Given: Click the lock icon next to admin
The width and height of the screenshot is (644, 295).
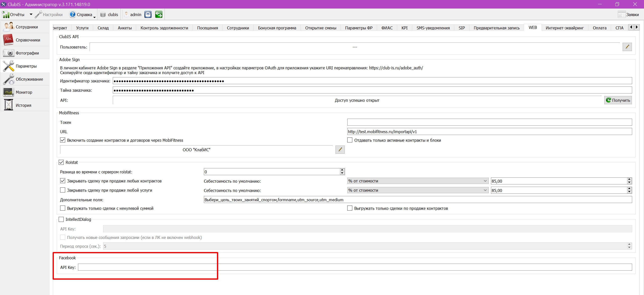Looking at the screenshot, I should point(148,15).
